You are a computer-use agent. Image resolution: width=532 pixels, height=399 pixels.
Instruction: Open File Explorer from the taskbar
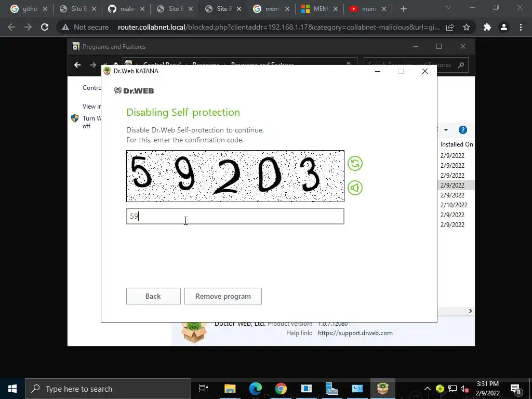point(230,389)
